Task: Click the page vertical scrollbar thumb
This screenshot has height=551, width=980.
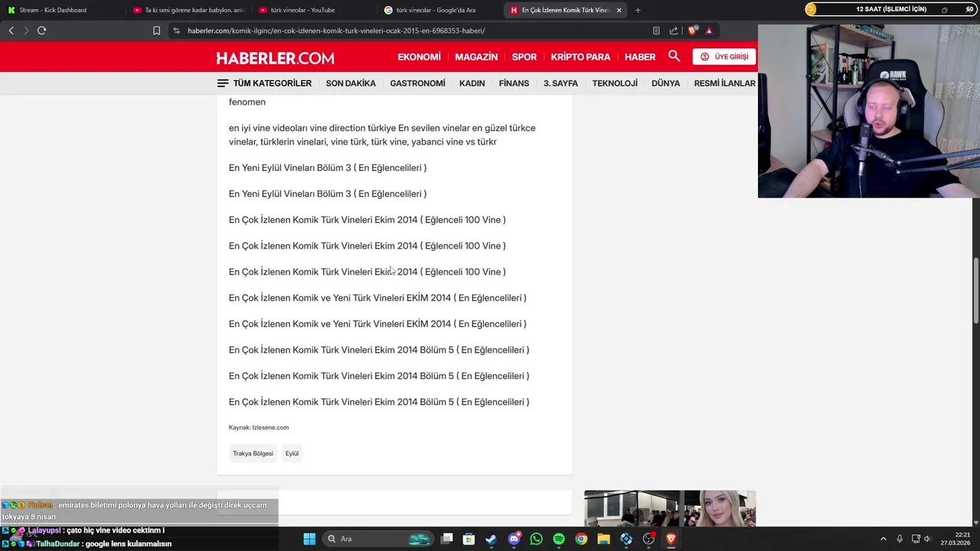Action: pyautogui.click(x=976, y=291)
